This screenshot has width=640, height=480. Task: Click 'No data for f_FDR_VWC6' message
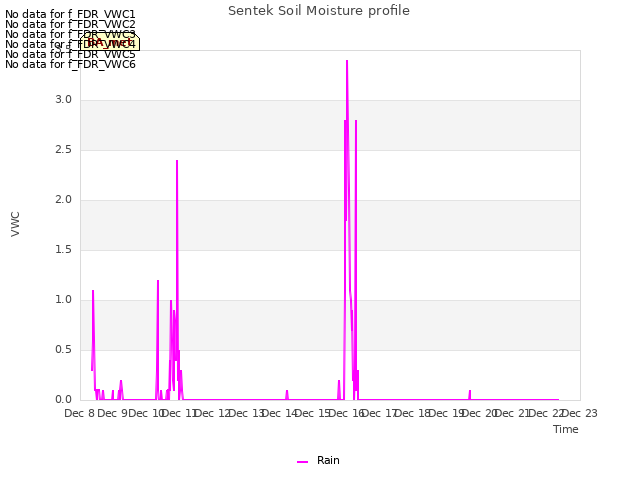click(x=70, y=64)
